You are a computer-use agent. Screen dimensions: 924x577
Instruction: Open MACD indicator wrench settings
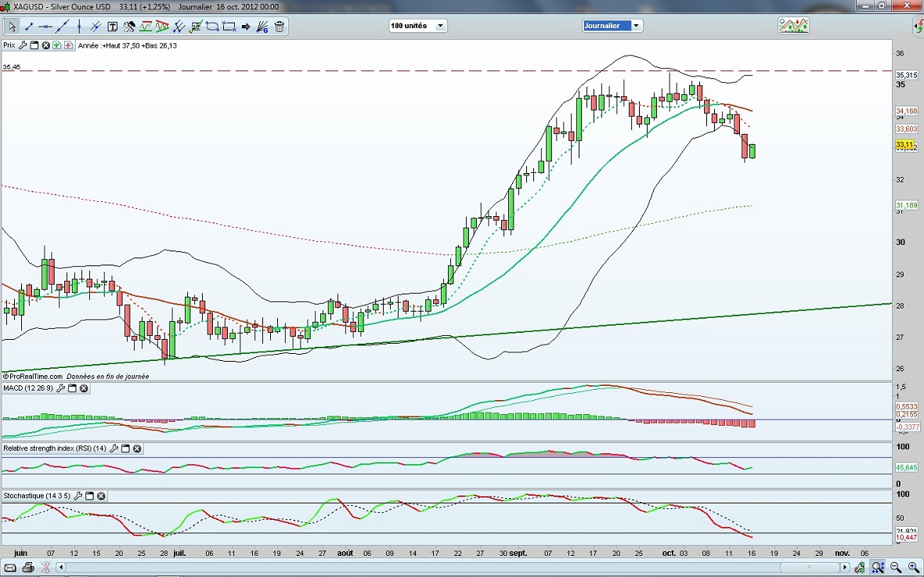[60, 388]
